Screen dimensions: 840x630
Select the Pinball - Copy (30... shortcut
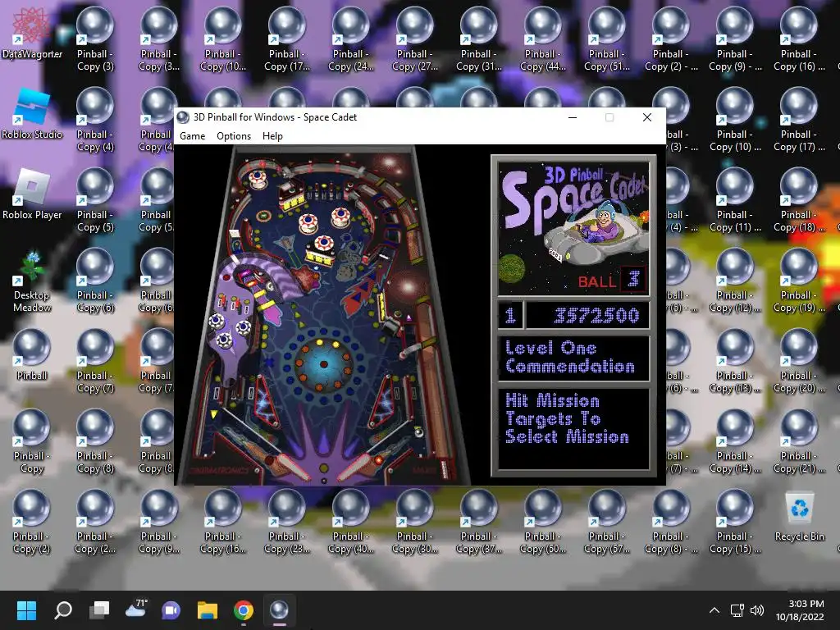tap(414, 522)
